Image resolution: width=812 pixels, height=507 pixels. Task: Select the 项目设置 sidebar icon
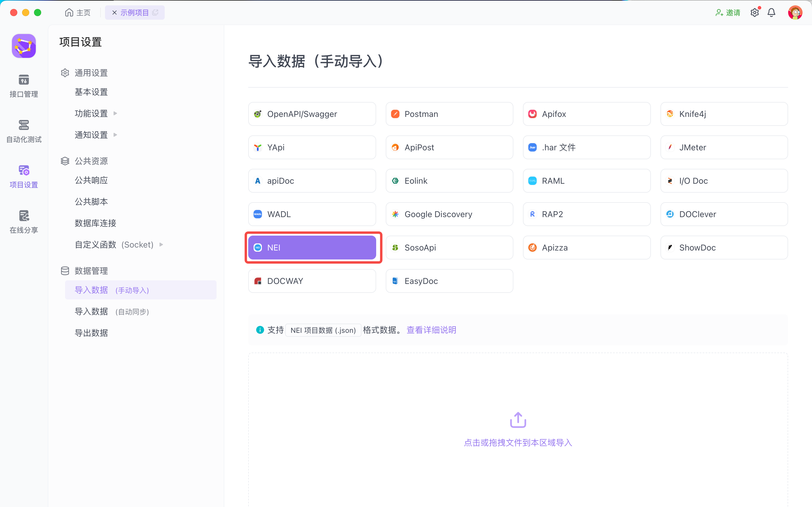point(24,177)
